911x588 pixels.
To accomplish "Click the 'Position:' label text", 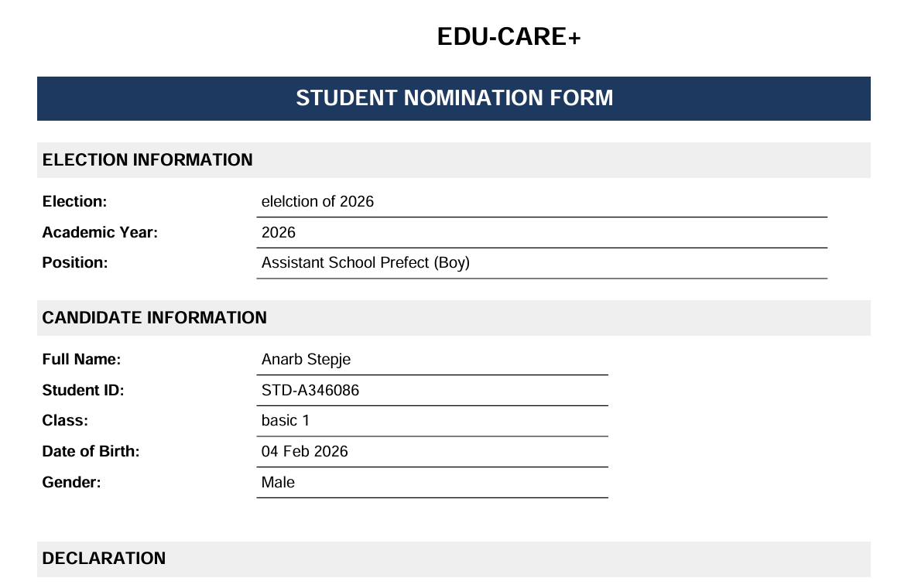I will (75, 263).
